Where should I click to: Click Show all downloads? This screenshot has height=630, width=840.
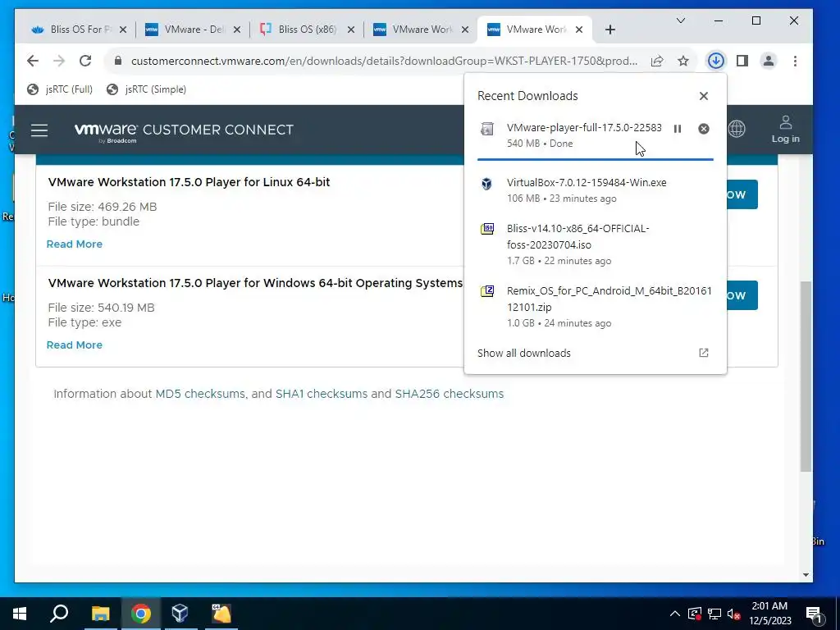coord(524,353)
